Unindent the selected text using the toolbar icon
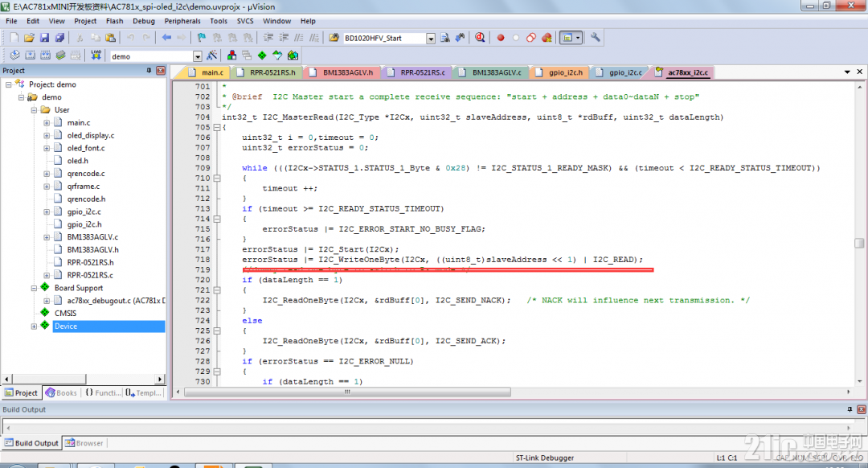The image size is (868, 468). (284, 38)
